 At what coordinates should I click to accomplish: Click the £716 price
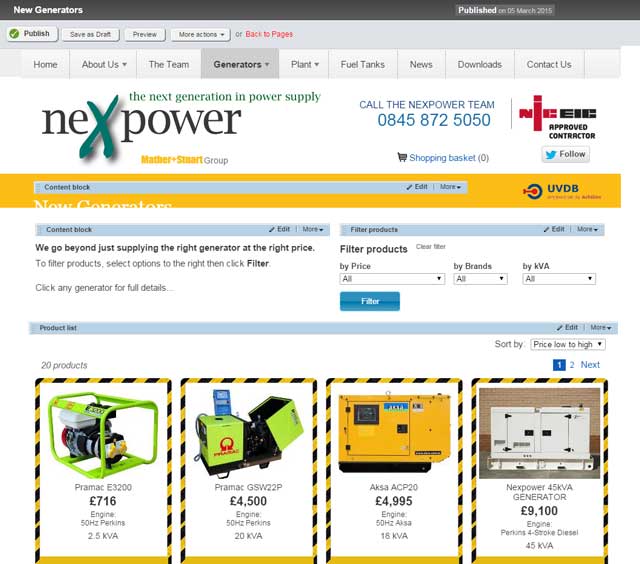(103, 501)
